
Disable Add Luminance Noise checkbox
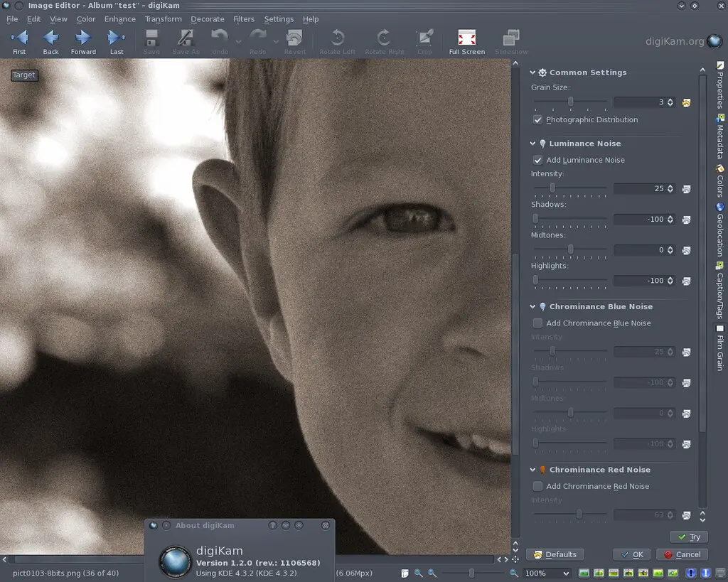coord(538,161)
